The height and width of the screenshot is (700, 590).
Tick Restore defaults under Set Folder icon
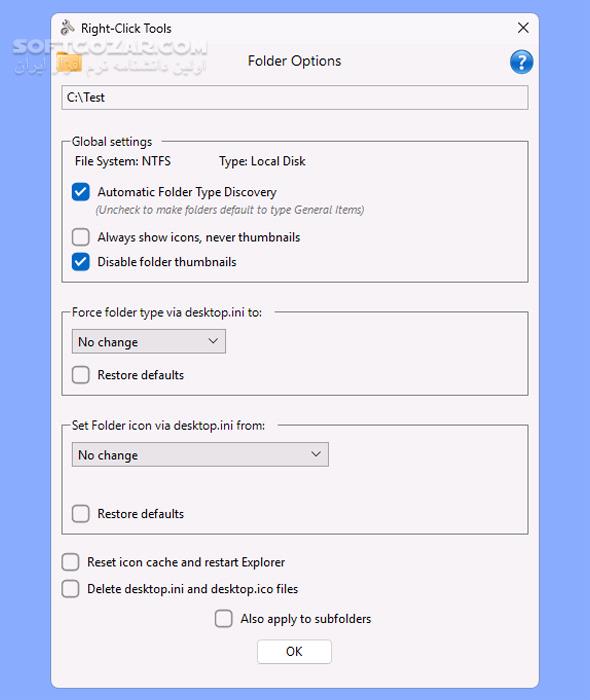(x=81, y=514)
